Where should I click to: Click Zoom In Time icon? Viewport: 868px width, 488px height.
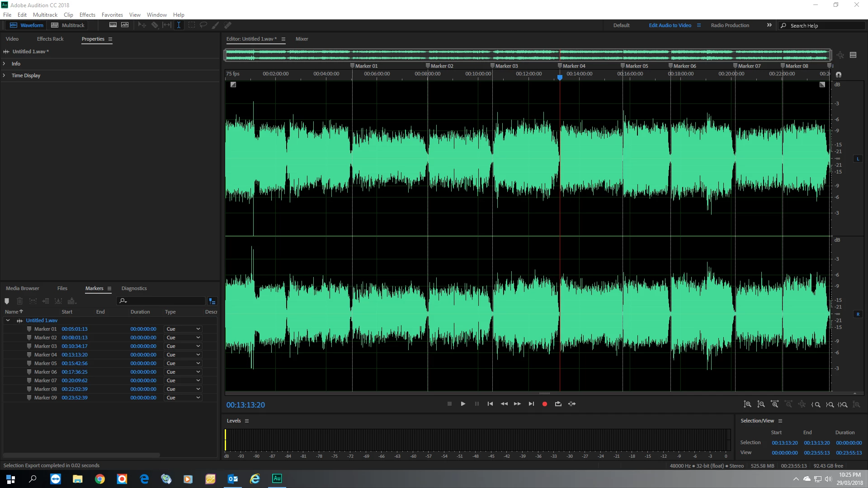point(775,404)
